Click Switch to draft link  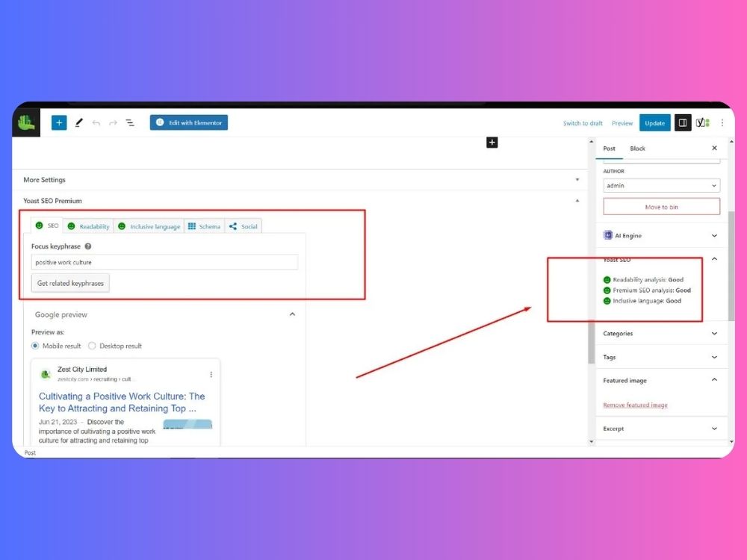[x=583, y=123]
